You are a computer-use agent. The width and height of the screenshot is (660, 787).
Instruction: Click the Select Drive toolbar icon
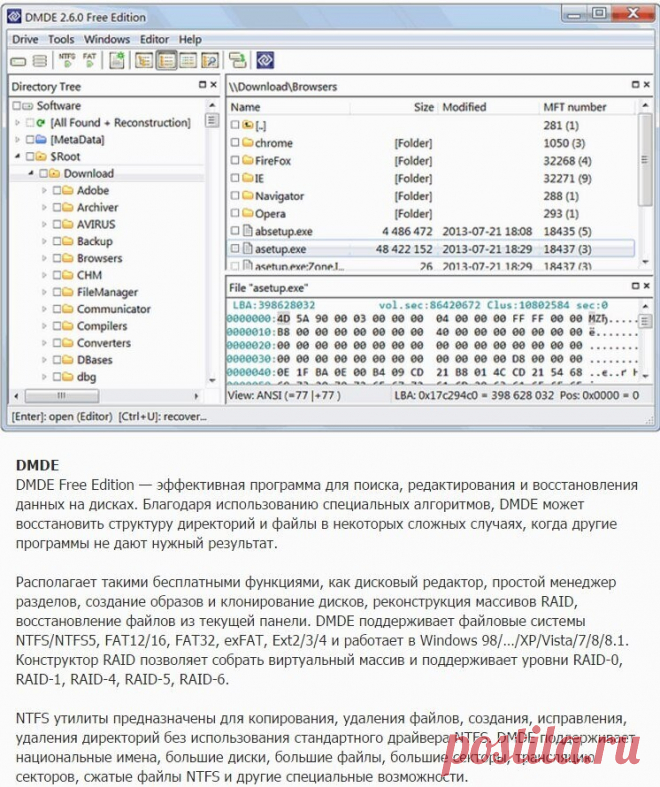(19, 61)
